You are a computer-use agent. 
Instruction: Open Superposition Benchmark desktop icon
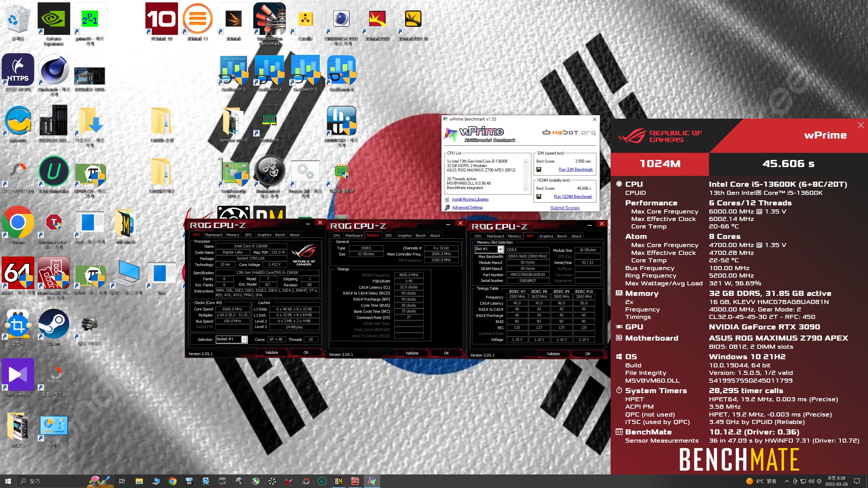tap(270, 24)
